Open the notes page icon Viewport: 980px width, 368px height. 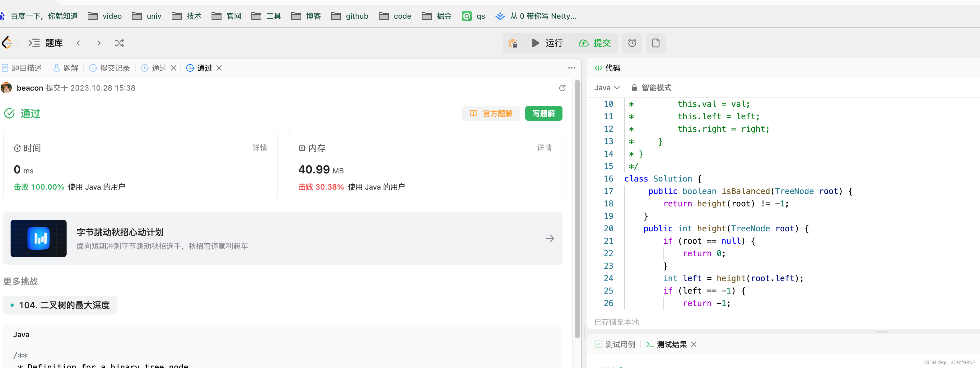tap(656, 43)
